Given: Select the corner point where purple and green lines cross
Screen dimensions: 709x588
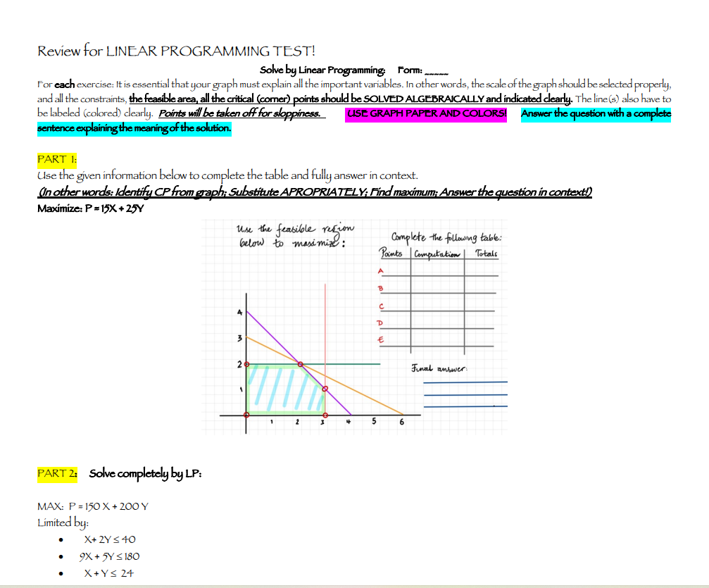Looking at the screenshot, I should [x=301, y=363].
